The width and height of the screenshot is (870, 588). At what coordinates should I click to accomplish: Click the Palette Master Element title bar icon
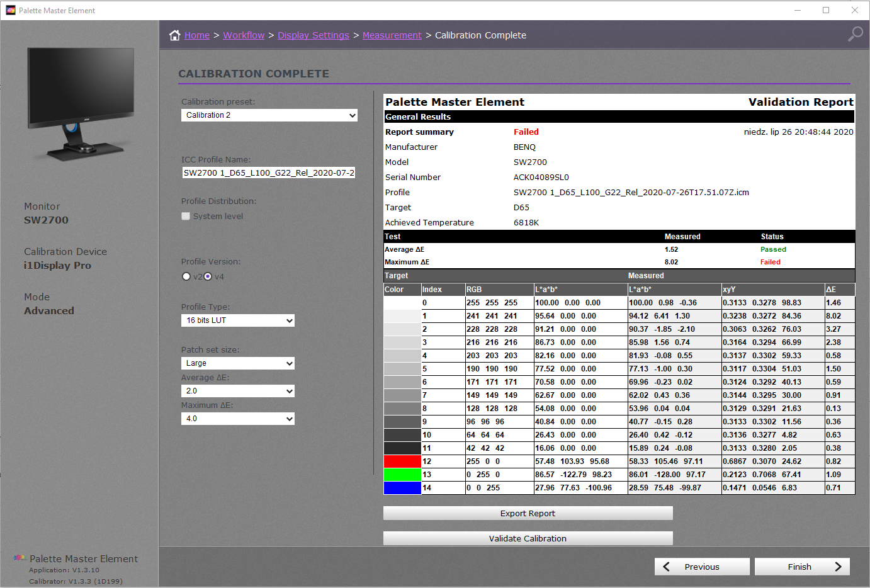click(x=10, y=10)
